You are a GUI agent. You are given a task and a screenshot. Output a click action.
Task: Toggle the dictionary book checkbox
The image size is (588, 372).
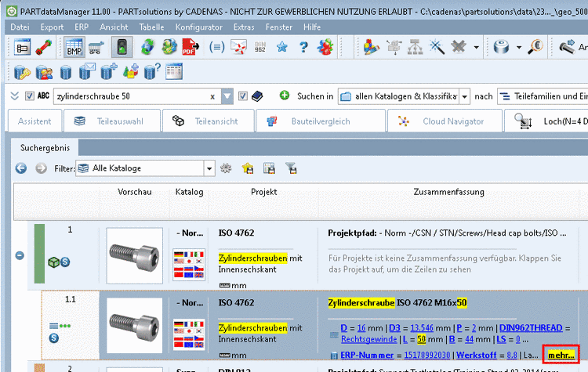243,96
